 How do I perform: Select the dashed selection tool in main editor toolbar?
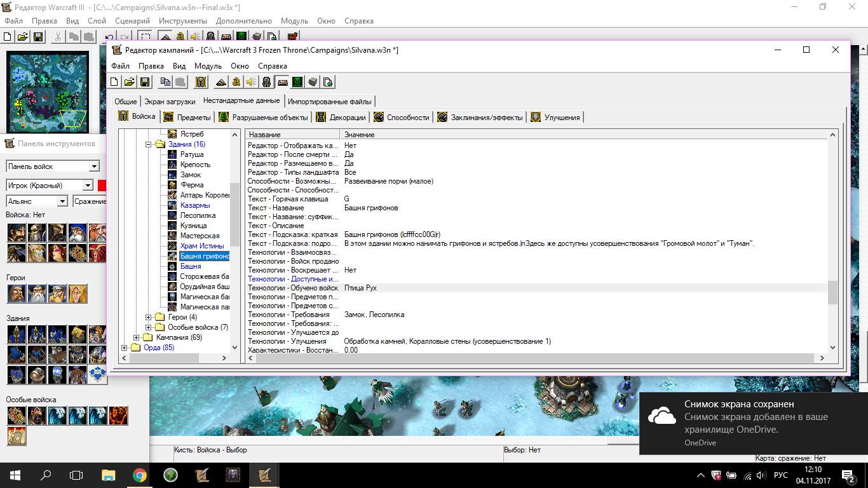coord(145,37)
